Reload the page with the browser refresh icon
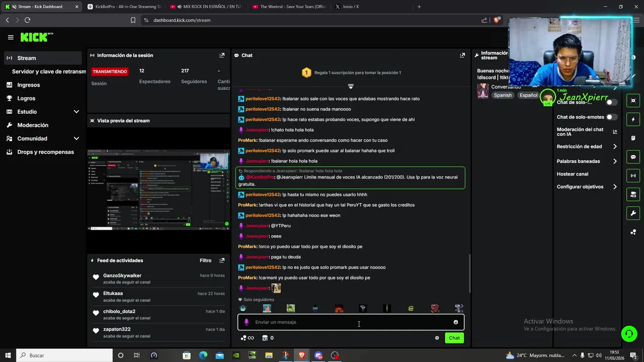 (27, 20)
